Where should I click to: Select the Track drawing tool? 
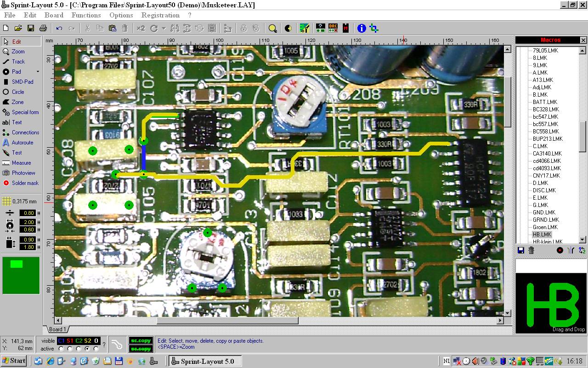(18, 62)
